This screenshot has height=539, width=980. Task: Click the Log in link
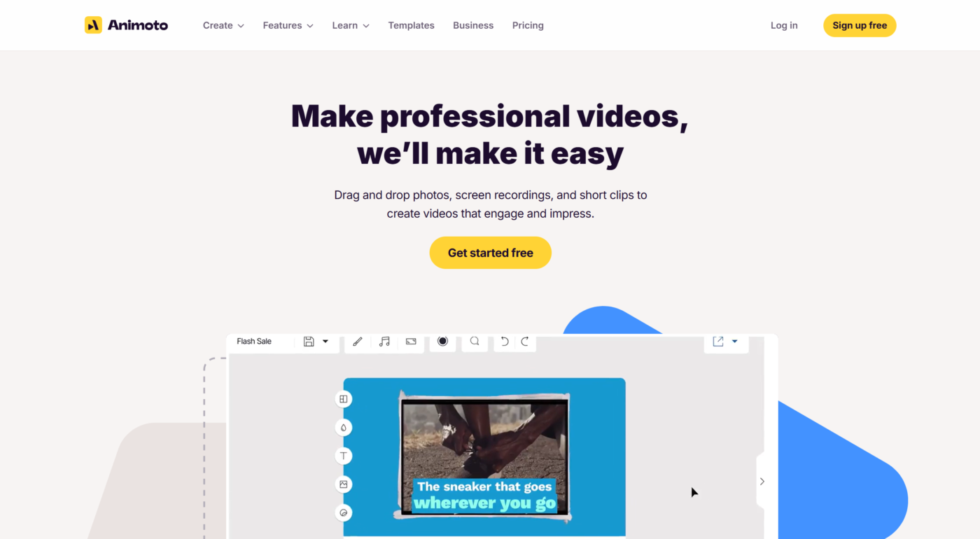coord(784,25)
